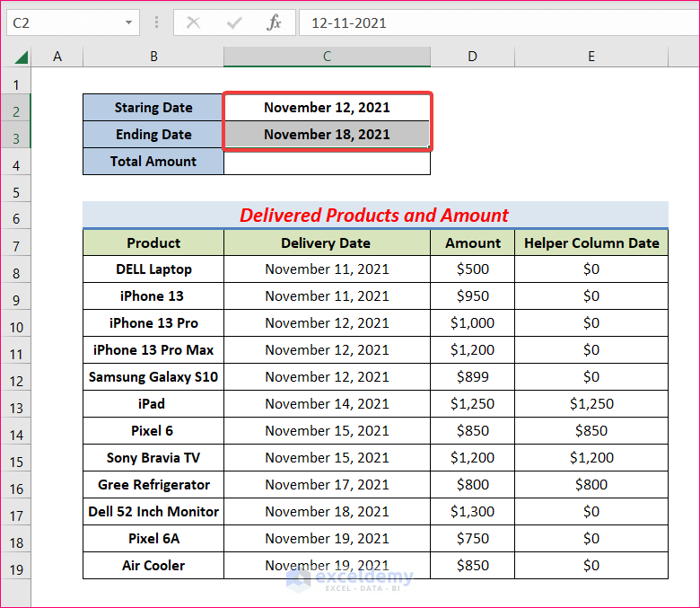Viewport: 700px width, 608px height.
Task: Expand the Name Box dropdown arrow
Action: (x=129, y=22)
